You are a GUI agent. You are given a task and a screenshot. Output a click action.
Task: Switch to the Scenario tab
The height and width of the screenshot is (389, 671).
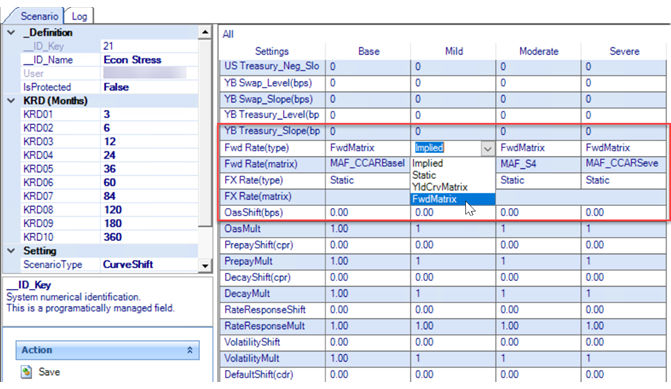click(x=39, y=16)
